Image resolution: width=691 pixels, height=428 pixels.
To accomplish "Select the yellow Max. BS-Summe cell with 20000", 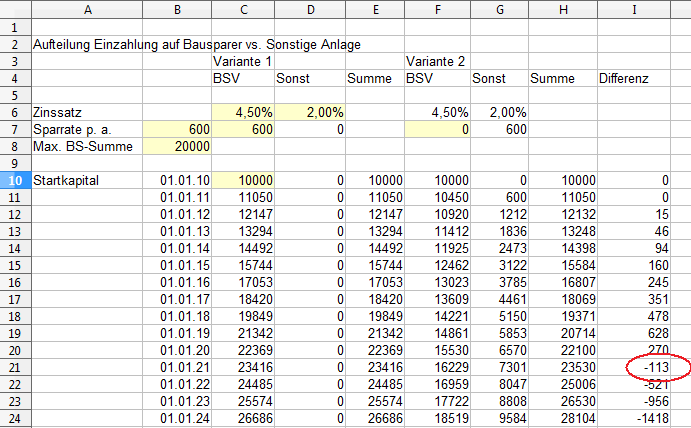I will point(176,146).
